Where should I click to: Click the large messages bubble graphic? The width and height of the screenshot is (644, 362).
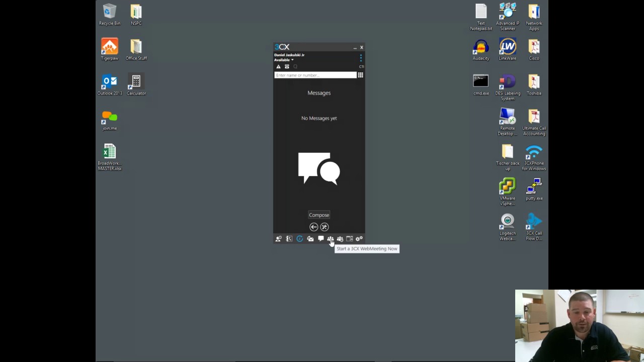point(319,169)
